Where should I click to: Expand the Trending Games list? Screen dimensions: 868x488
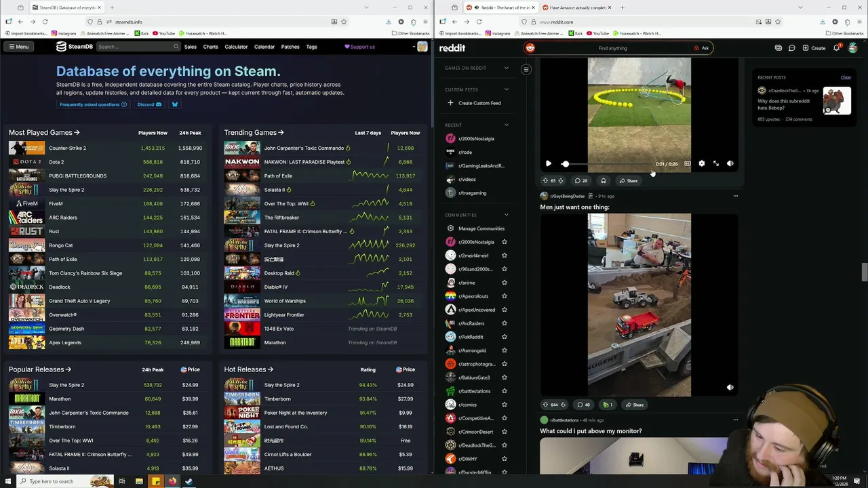254,133
